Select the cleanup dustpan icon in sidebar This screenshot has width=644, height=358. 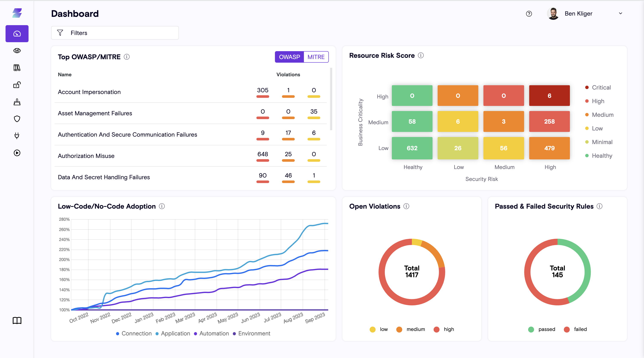[x=17, y=102]
